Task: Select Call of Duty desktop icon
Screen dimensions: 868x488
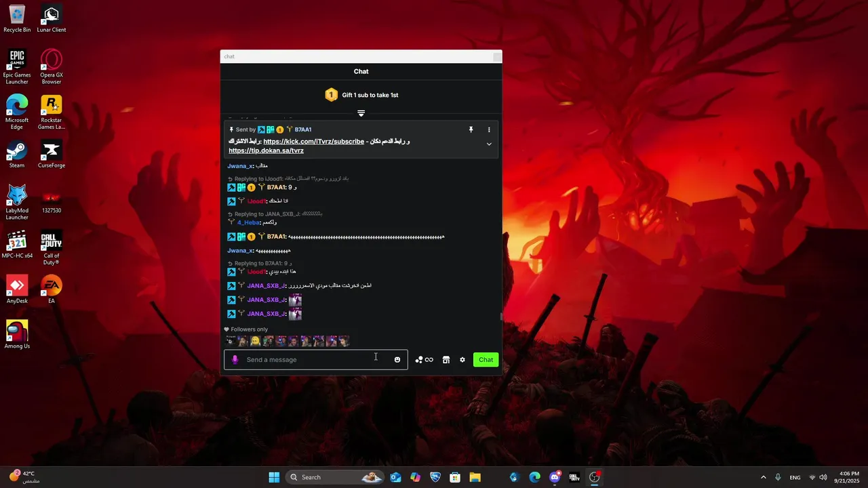Action: click(52, 248)
